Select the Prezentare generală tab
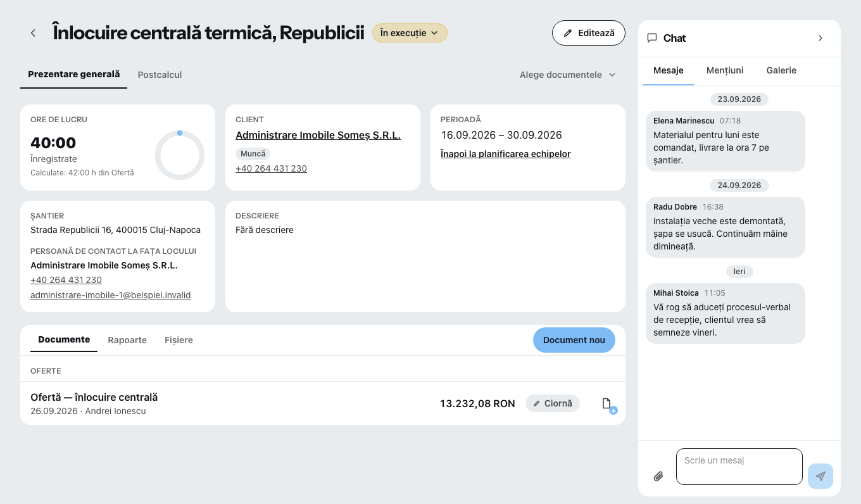The height and width of the screenshot is (504, 861). 74,74
